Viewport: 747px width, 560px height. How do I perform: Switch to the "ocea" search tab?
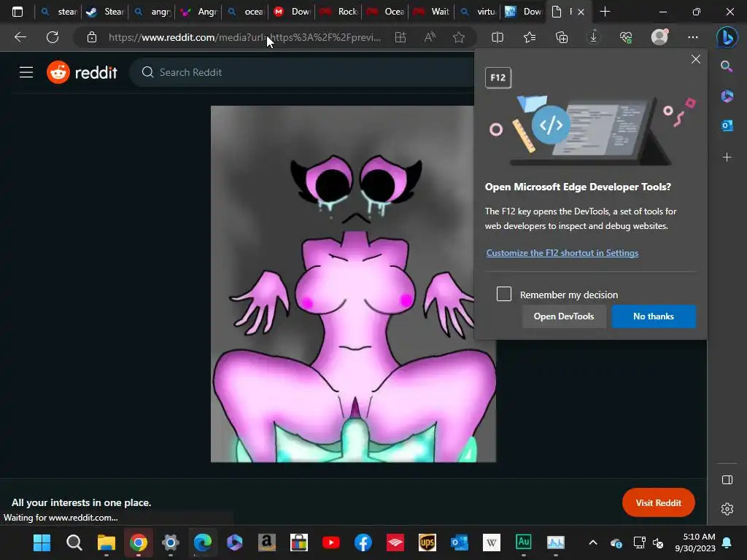click(x=245, y=12)
